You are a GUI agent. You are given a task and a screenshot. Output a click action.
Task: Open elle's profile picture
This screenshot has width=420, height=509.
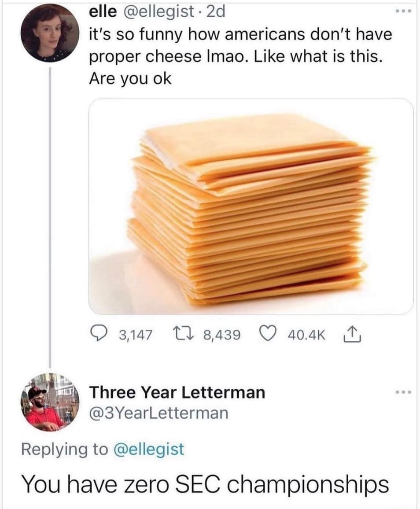click(x=50, y=33)
